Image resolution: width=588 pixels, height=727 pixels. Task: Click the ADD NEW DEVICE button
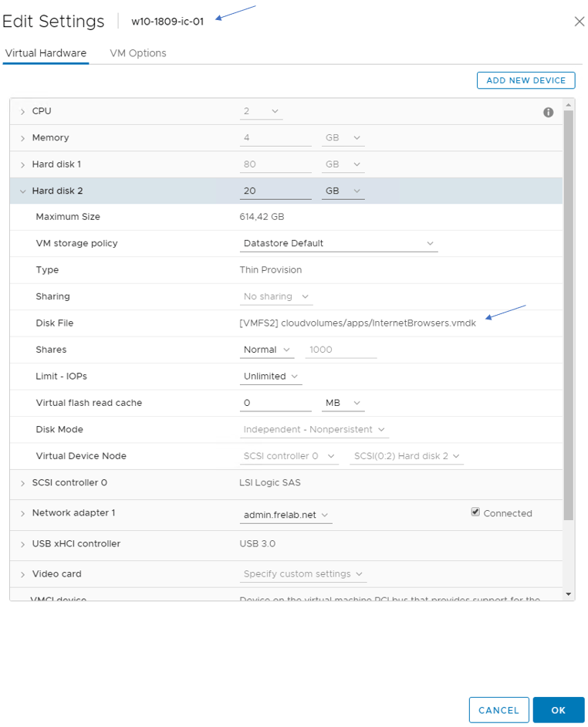525,80
